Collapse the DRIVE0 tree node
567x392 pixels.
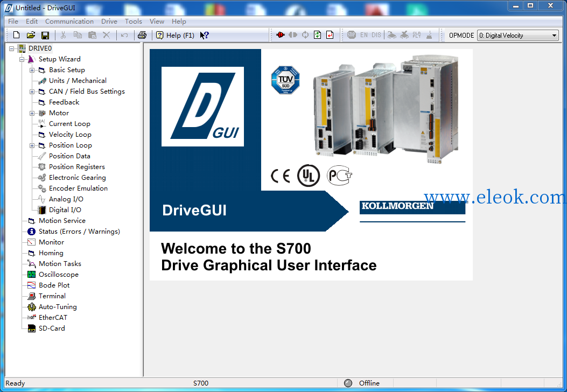click(x=11, y=48)
